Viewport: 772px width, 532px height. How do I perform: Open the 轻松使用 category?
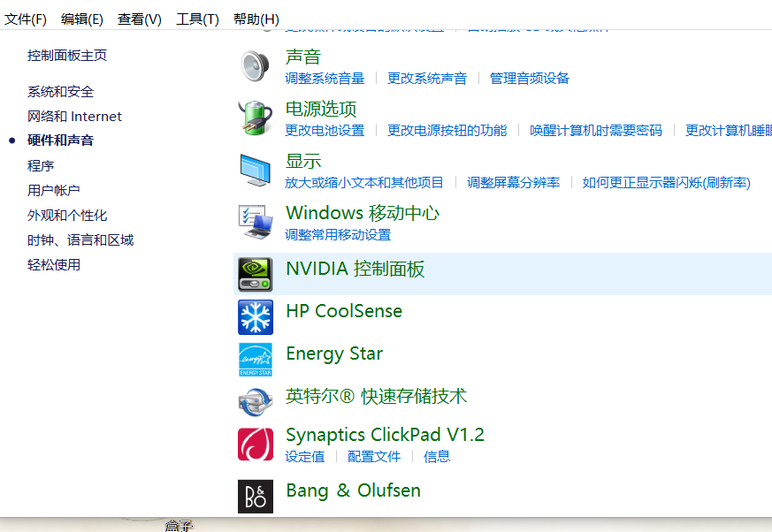click(x=54, y=265)
